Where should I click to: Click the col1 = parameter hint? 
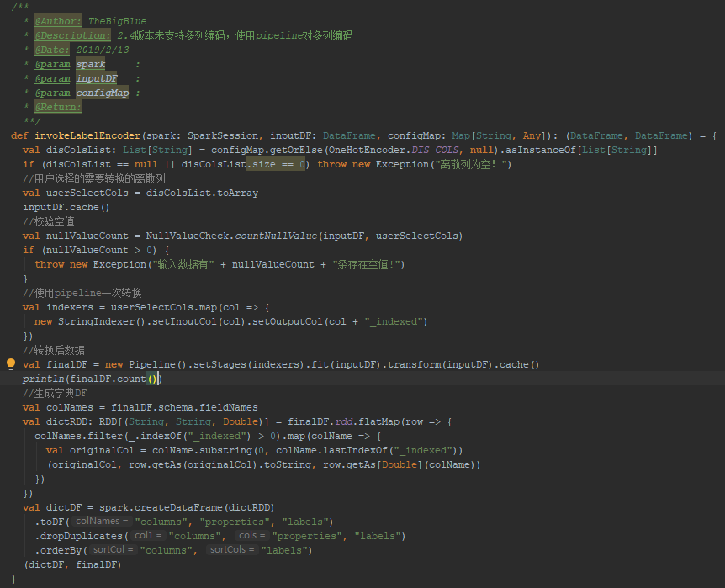tap(148, 535)
